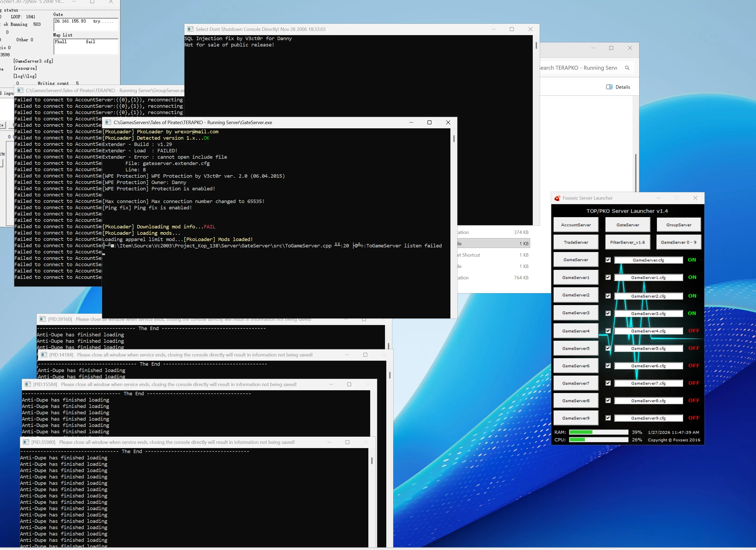Uncheck the GameServer.cfg checkbox
Viewport: 756px width, 550px height.
(x=608, y=260)
